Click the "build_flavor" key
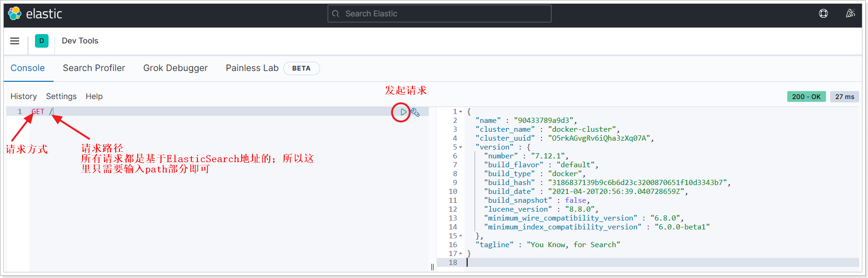 (x=514, y=165)
